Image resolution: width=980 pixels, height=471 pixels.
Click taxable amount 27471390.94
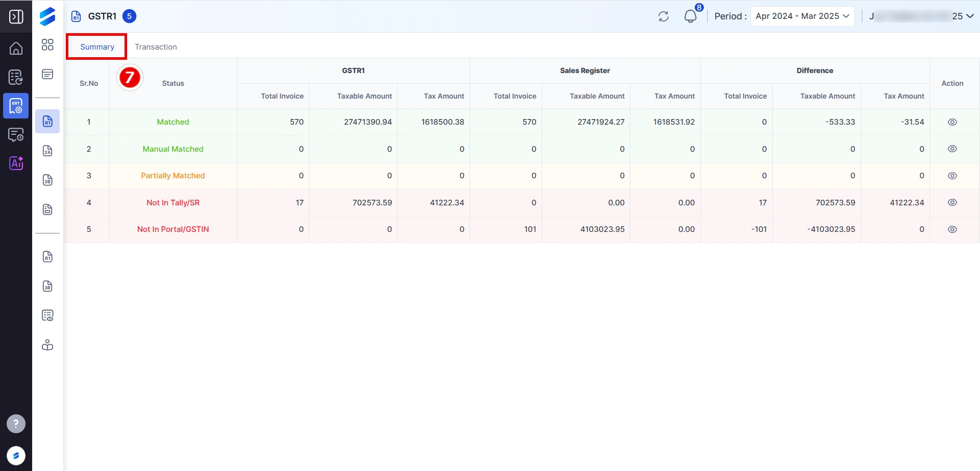[x=367, y=122]
